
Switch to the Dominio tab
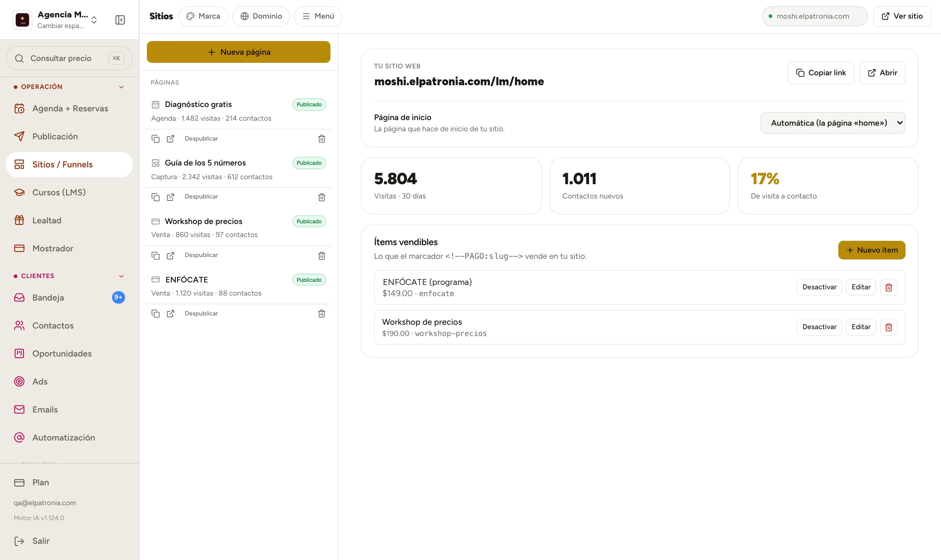261,16
